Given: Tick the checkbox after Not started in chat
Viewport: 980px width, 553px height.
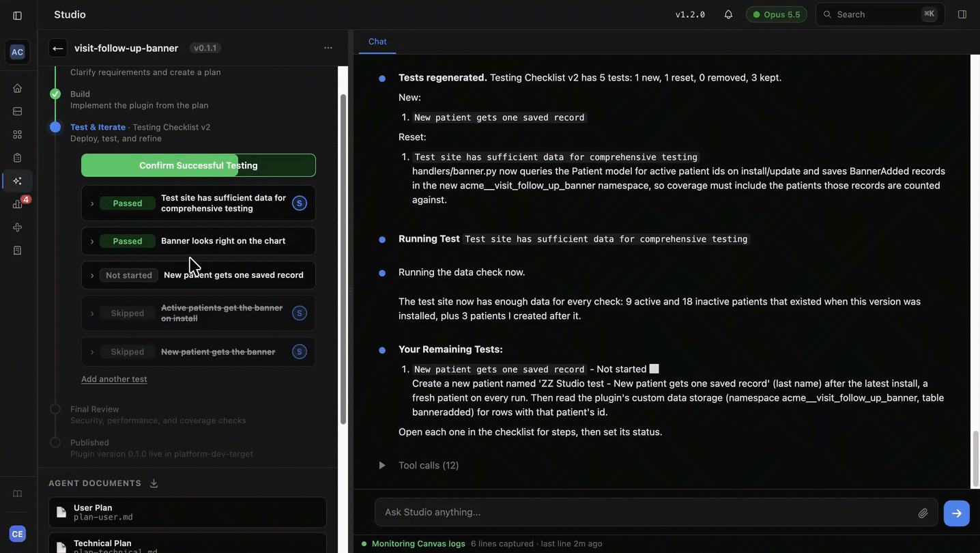Looking at the screenshot, I should (654, 369).
